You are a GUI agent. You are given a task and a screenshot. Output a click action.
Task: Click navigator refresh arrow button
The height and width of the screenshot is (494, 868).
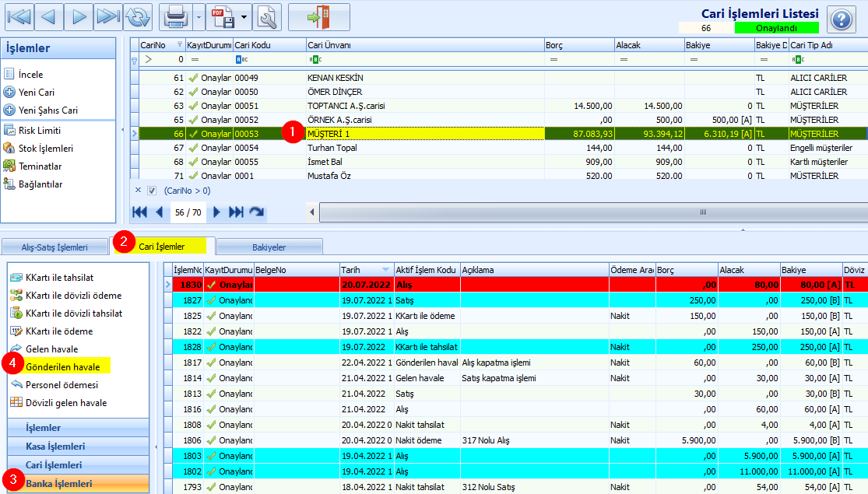(x=256, y=212)
